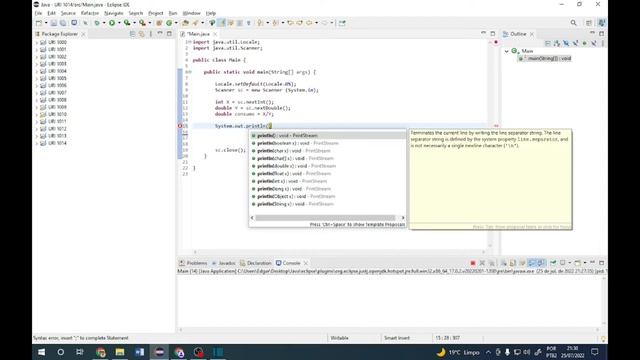Image resolution: width=640 pixels, height=360 pixels.
Task: Switch to the Declaration tab
Action: tap(256, 263)
